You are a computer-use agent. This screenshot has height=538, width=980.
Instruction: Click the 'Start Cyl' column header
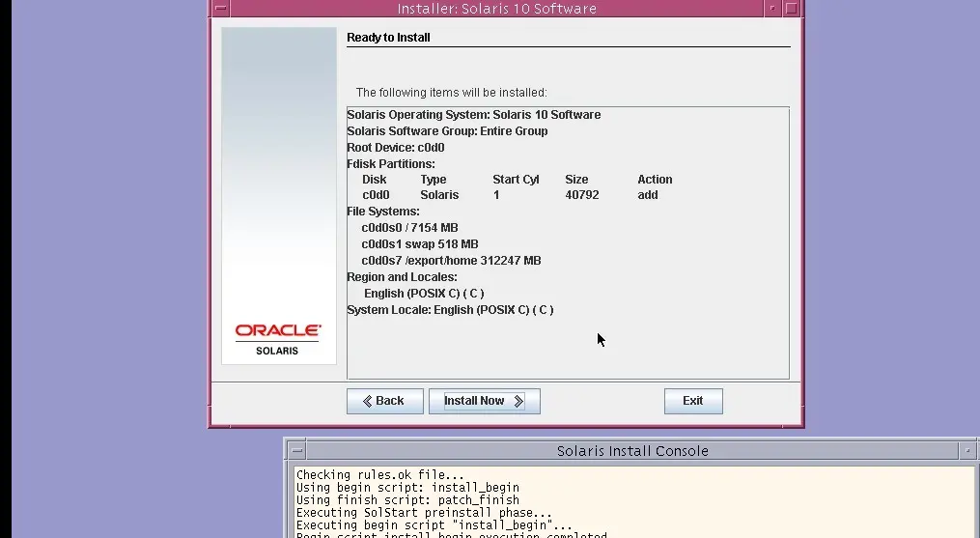coord(516,180)
